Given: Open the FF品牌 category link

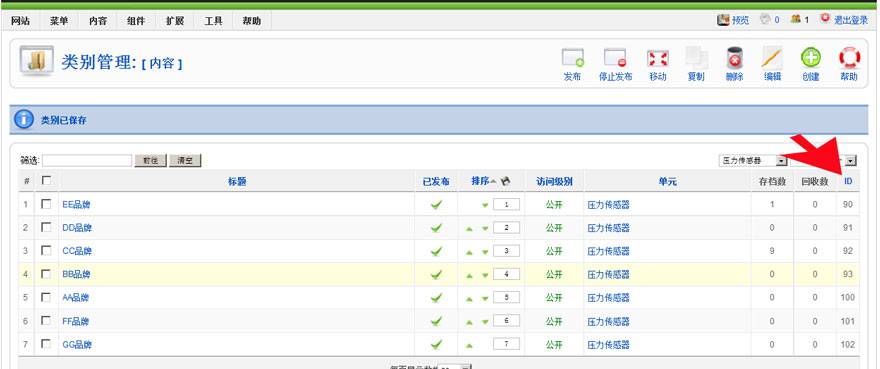Looking at the screenshot, I should 76,321.
